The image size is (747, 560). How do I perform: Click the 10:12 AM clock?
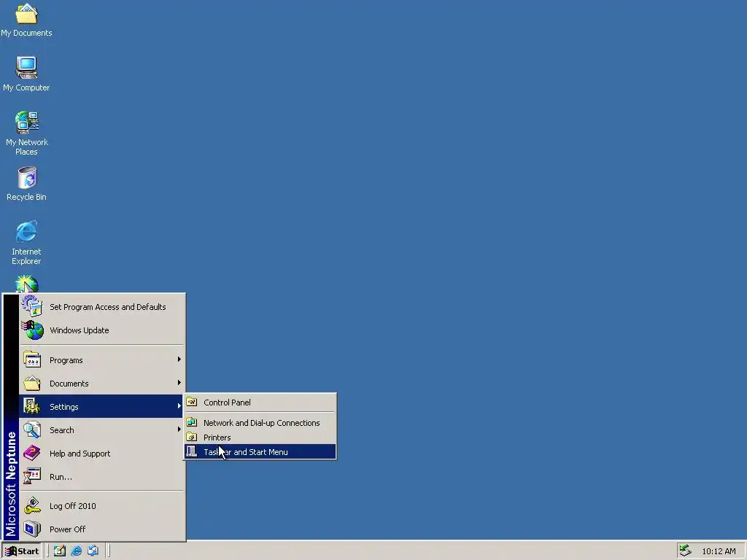(x=719, y=551)
